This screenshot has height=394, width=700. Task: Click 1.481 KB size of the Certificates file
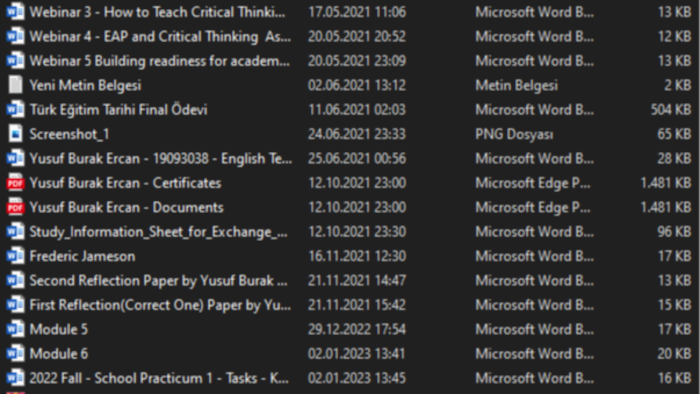click(x=666, y=183)
